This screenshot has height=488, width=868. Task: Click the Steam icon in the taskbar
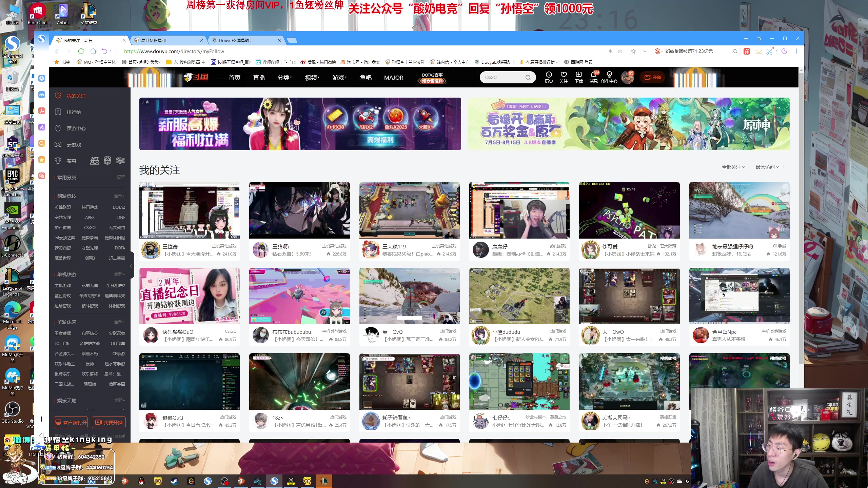coord(174,481)
